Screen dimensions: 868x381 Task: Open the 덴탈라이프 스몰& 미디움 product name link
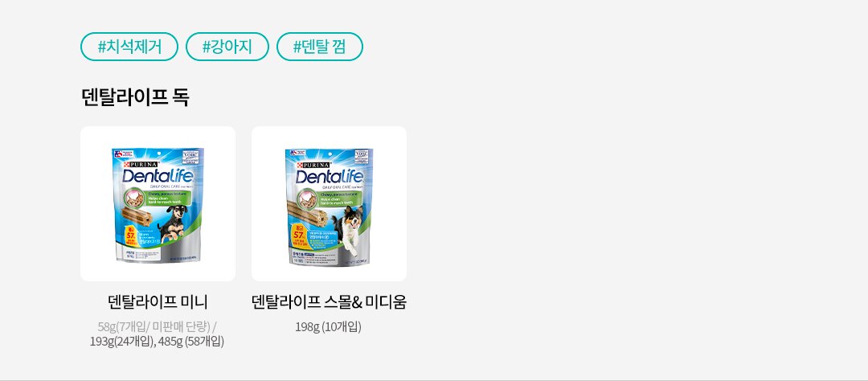click(329, 301)
